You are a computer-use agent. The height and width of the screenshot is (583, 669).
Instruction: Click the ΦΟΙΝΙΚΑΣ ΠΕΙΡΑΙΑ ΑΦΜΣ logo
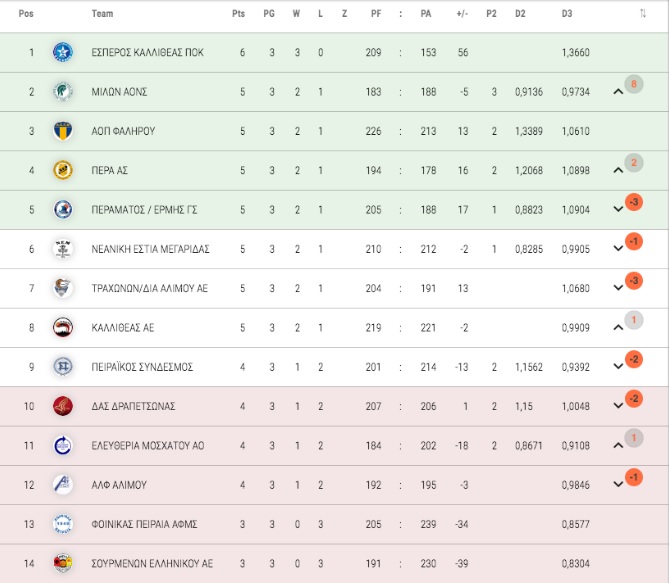coord(63,524)
